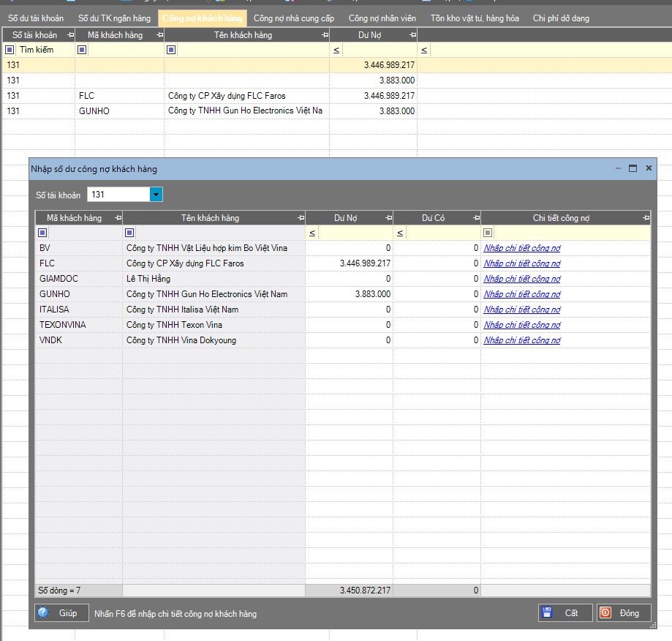Open filter operator for dialog Tên khách hàng
The width and height of the screenshot is (672, 641).
click(x=129, y=233)
